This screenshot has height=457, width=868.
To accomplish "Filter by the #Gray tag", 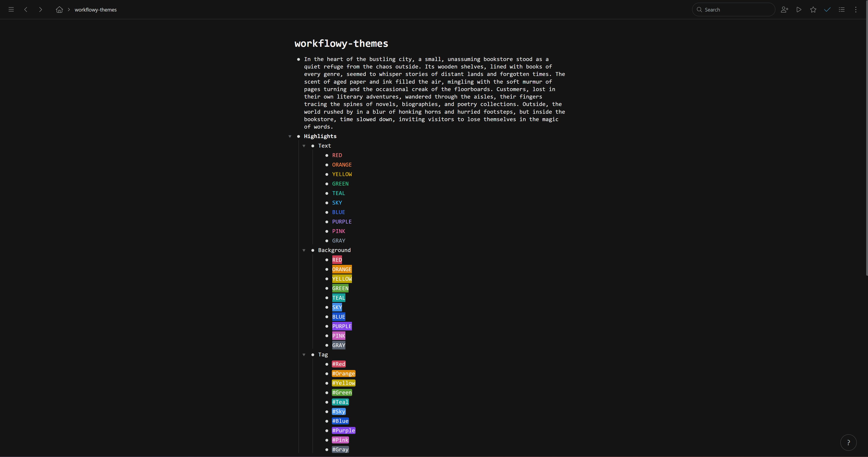I will tap(340, 449).
